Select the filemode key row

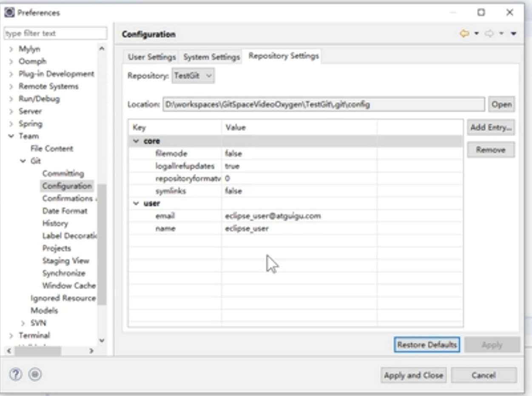click(x=295, y=154)
